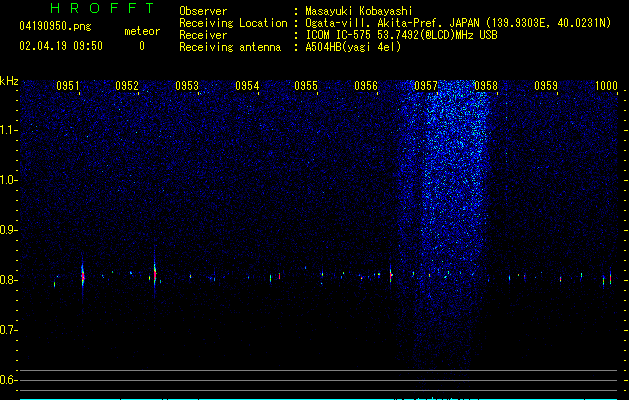The image size is (629, 400).
Task: Click the HROFFT title text
Action: [x=102, y=8]
